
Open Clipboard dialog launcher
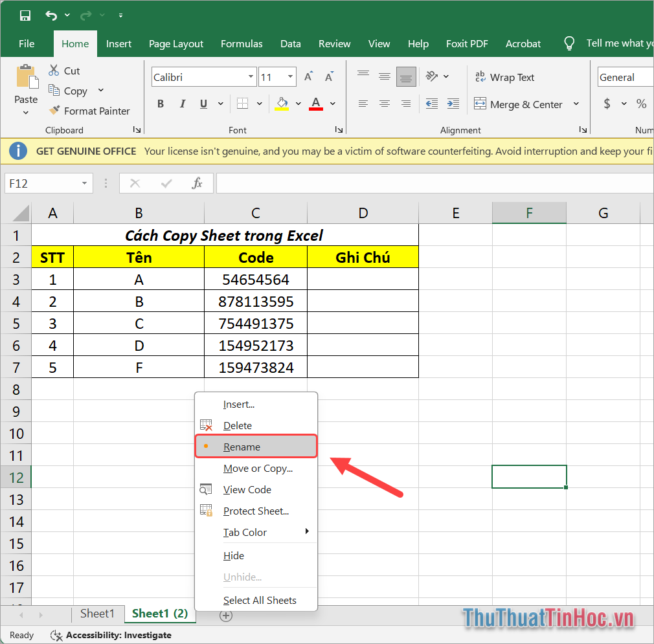[x=137, y=129]
